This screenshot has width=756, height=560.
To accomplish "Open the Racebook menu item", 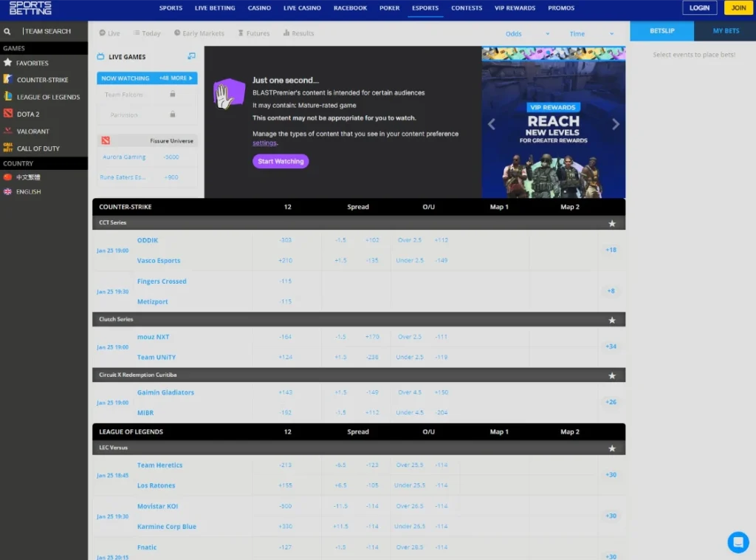I will tap(350, 8).
